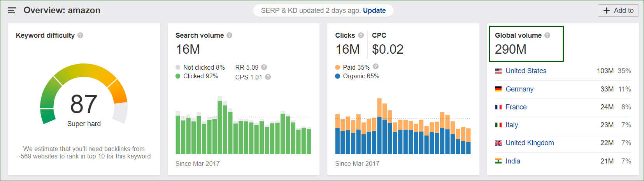The height and width of the screenshot is (181, 644).
Task: Open the Germany country link
Action: (519, 89)
